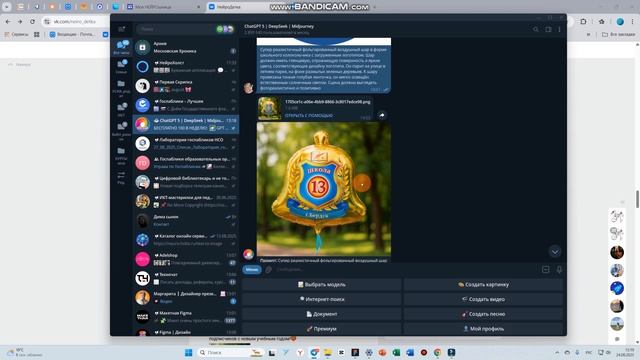Open the Технопат chat with TH avatar
Screen dimensions: 640x360
point(186,278)
